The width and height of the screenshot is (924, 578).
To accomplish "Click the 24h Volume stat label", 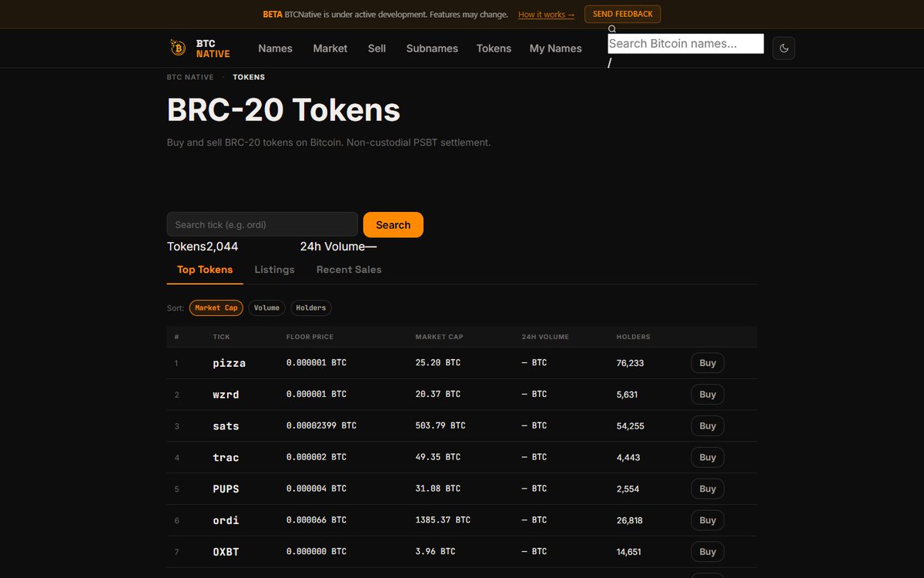I will point(333,247).
